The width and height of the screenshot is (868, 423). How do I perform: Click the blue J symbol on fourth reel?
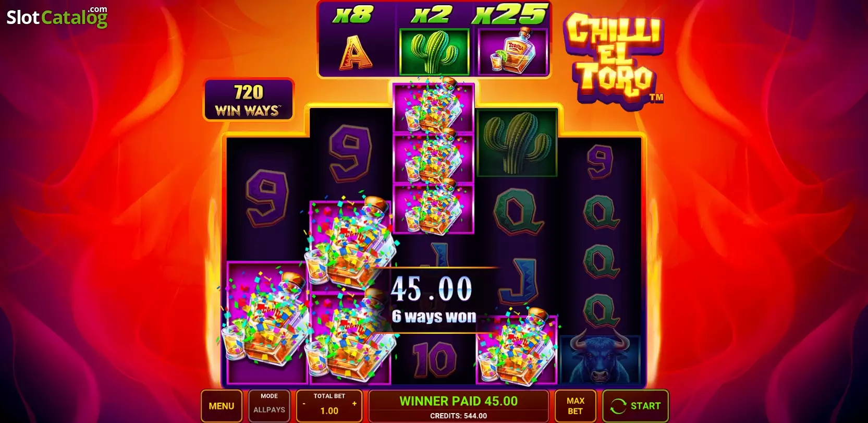point(517,282)
